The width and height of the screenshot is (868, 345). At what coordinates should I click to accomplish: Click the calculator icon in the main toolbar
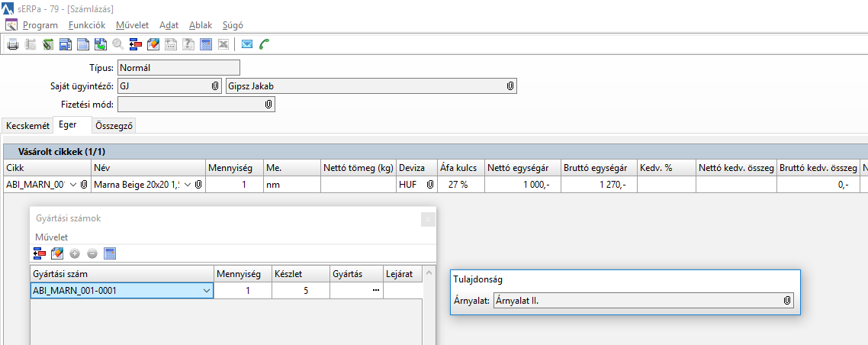click(205, 44)
